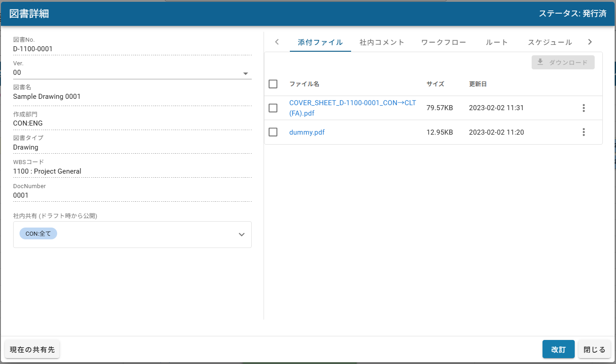
Task: Switch to the スケジュール tab
Action: (549, 42)
